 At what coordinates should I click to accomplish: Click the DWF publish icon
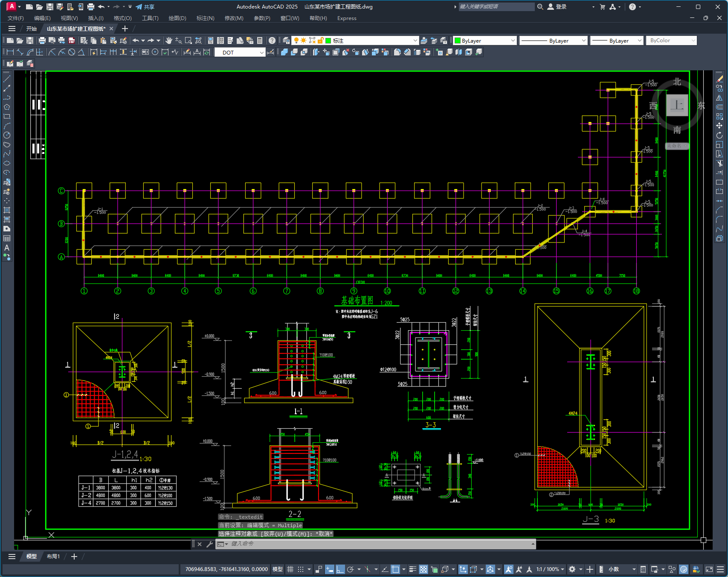72,40
